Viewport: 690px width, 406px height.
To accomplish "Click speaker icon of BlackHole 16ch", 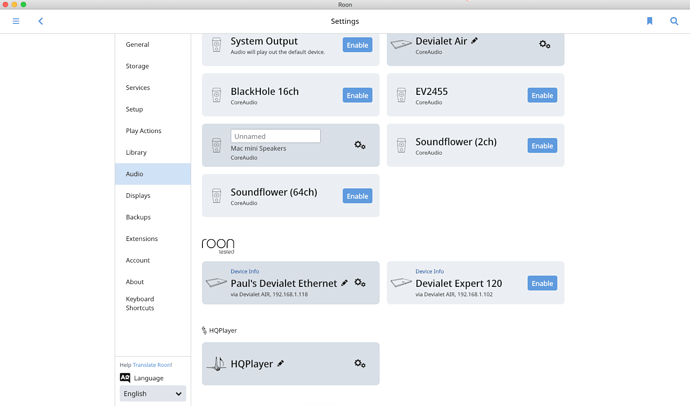I will click(x=217, y=95).
